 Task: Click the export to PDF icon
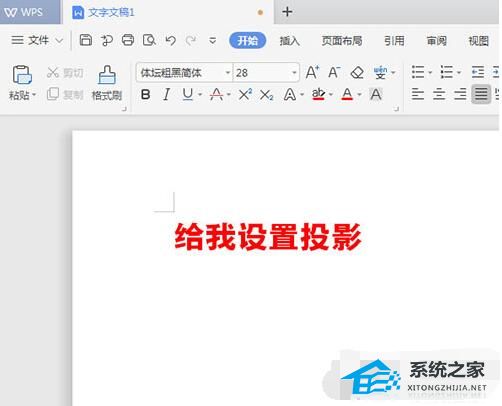pyautogui.click(x=107, y=40)
